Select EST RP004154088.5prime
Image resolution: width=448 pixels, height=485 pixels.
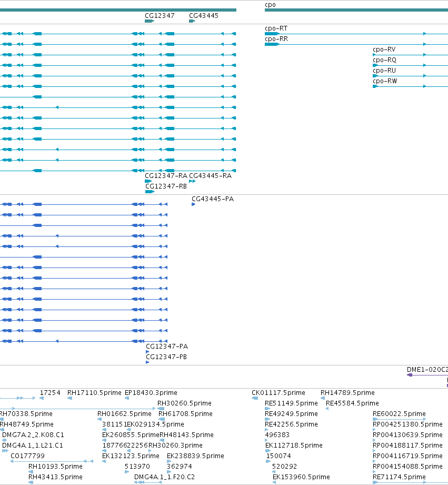click(407, 467)
